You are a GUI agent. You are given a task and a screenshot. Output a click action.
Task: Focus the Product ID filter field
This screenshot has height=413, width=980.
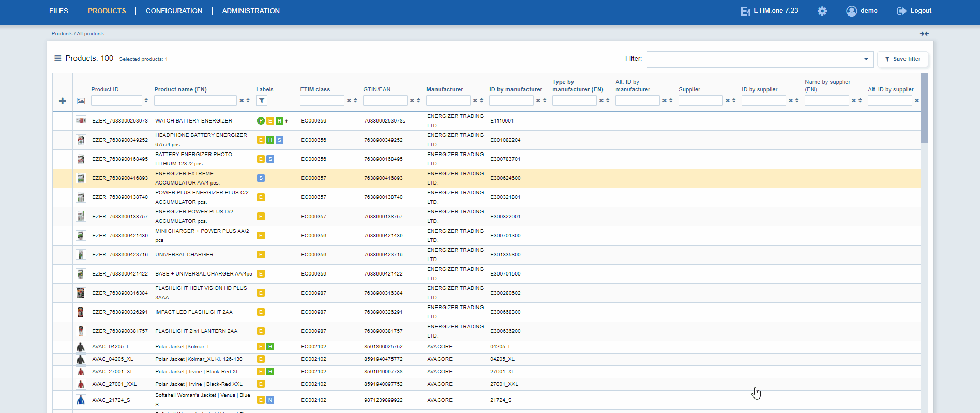click(116, 101)
